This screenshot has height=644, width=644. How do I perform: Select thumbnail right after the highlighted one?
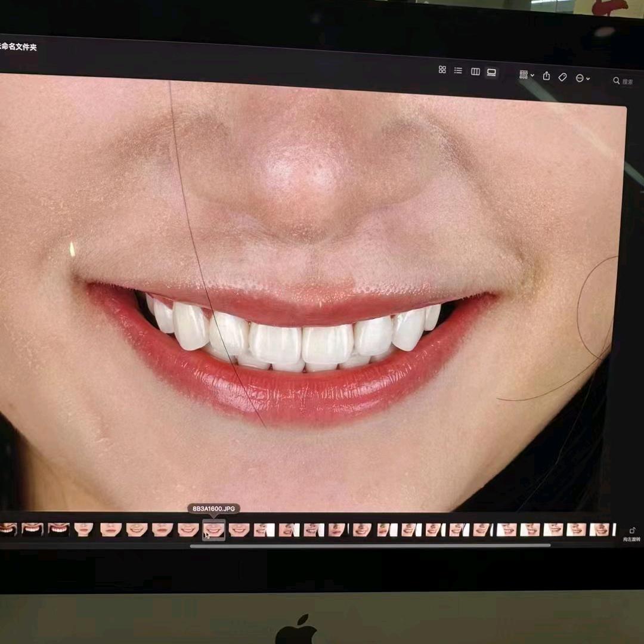239,530
